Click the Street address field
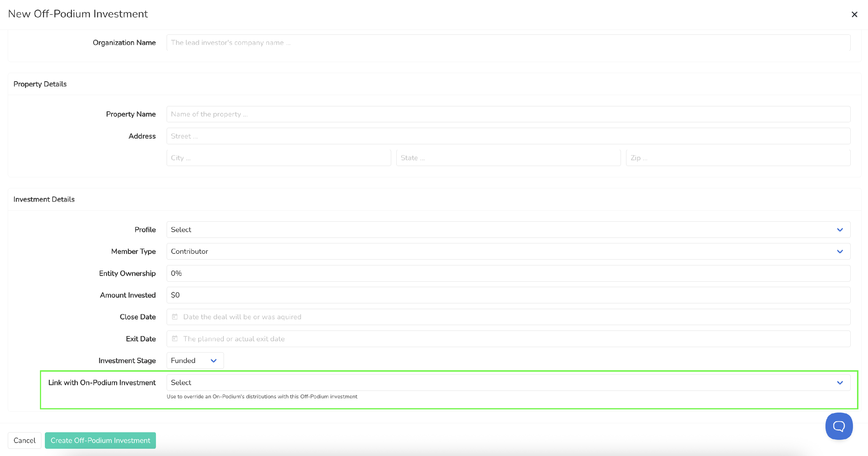The height and width of the screenshot is (456, 868). pyautogui.click(x=508, y=136)
